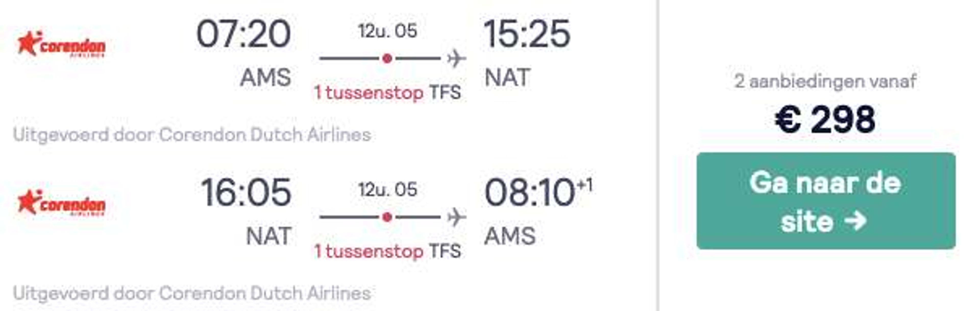
Task: Select the 08:10 +1 arrival time
Action: (x=538, y=192)
